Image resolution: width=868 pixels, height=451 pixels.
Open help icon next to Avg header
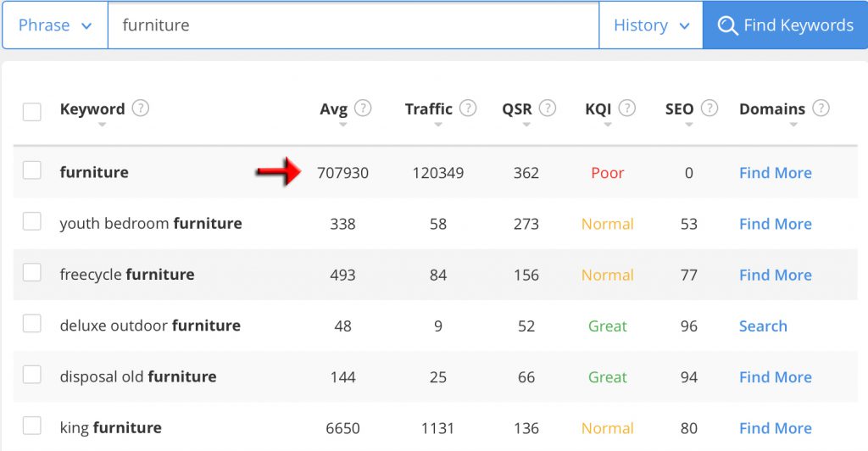[363, 108]
